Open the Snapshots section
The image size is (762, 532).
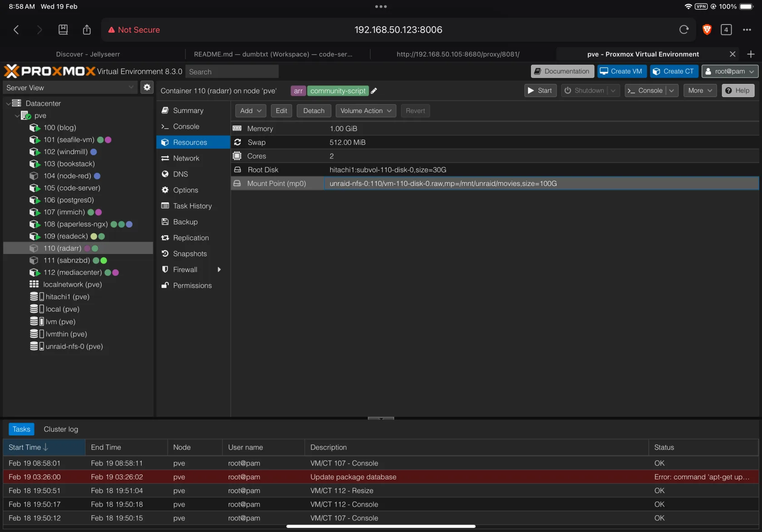pyautogui.click(x=190, y=254)
